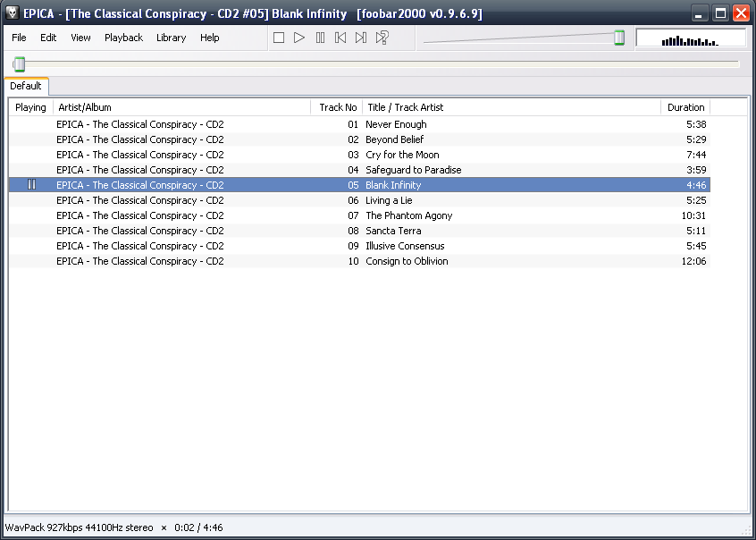Click the random playback button
The height and width of the screenshot is (540, 756).
[382, 38]
